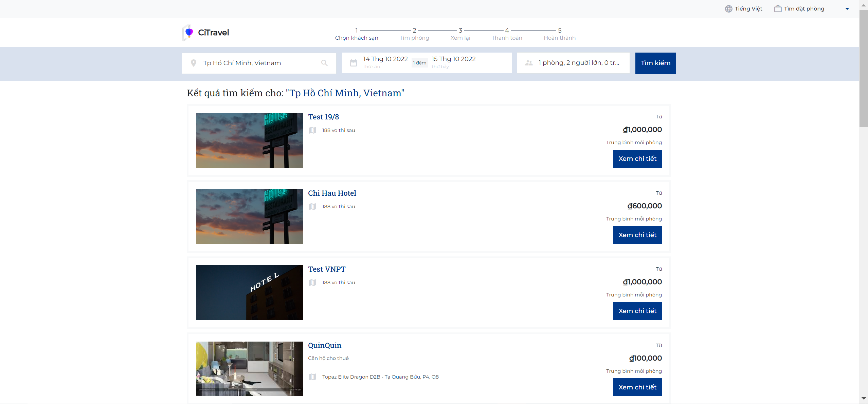This screenshot has width=868, height=404.
Task: Go to step 2 Tìm phòng
Action: point(414,34)
